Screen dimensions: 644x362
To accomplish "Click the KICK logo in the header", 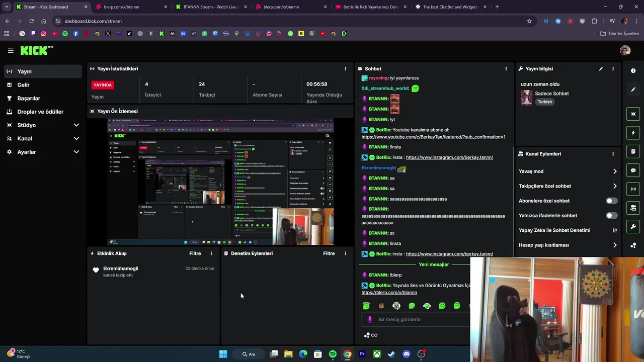I will point(36,50).
